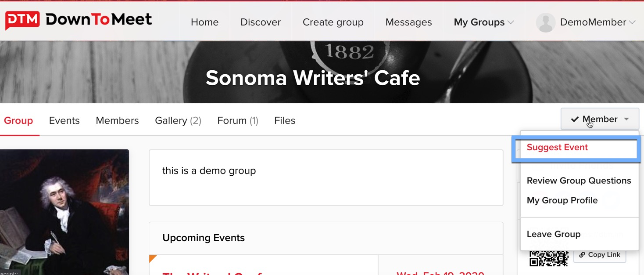Image resolution: width=644 pixels, height=275 pixels.
Task: Click the checkmark icon on Member button
Action: [x=575, y=119]
